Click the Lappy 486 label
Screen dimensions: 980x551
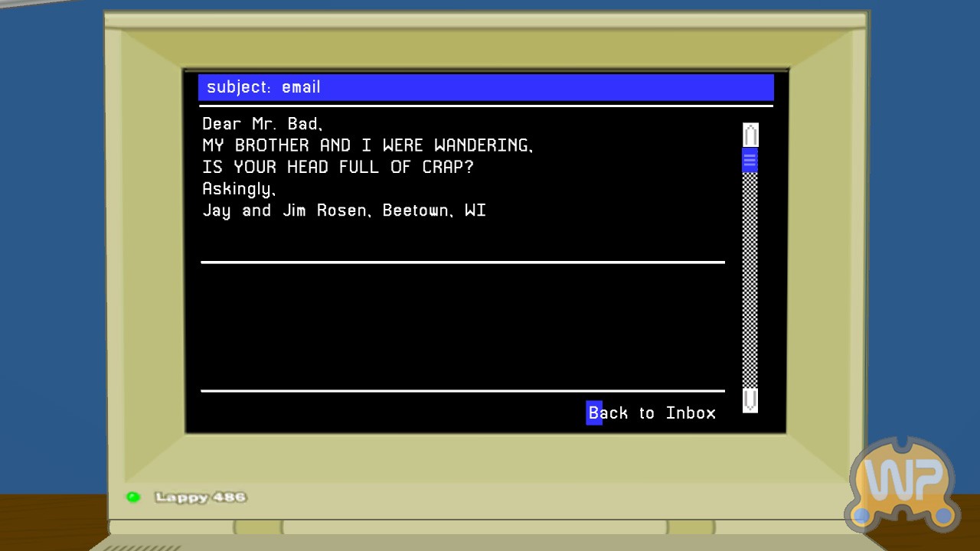201,497
